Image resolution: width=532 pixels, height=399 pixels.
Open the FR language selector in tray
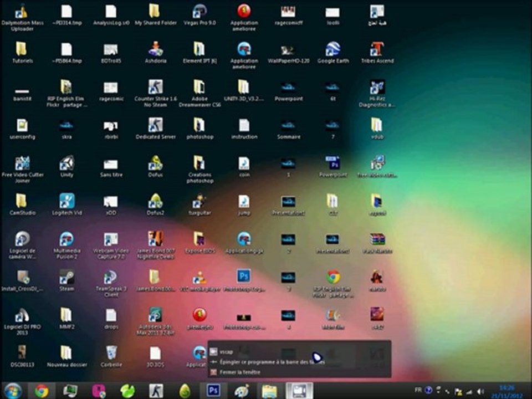pos(418,390)
